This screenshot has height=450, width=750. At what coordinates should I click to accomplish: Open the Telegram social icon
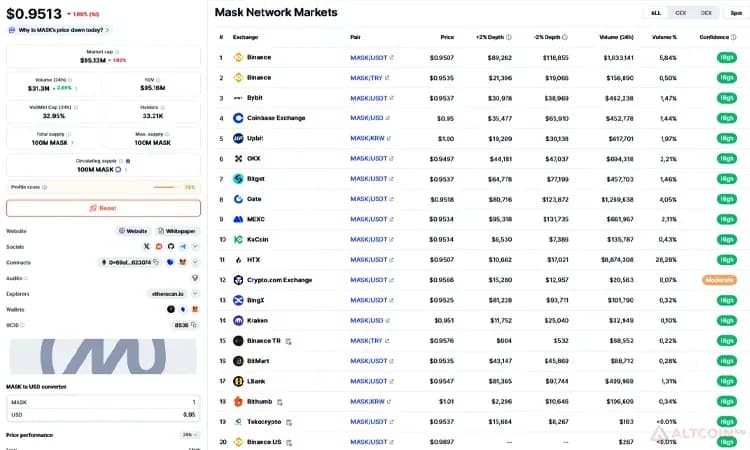click(x=183, y=246)
